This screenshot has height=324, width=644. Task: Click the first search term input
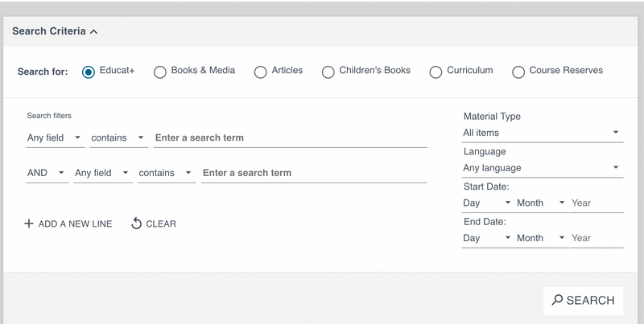(290, 138)
